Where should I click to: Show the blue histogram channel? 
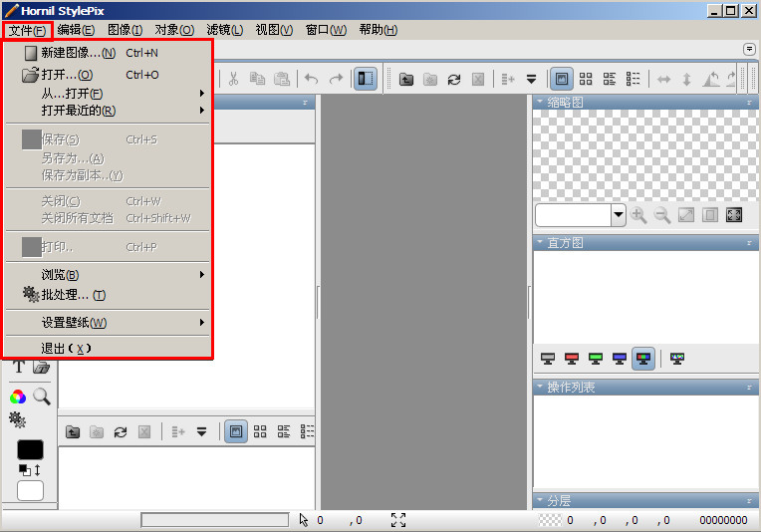click(x=620, y=359)
